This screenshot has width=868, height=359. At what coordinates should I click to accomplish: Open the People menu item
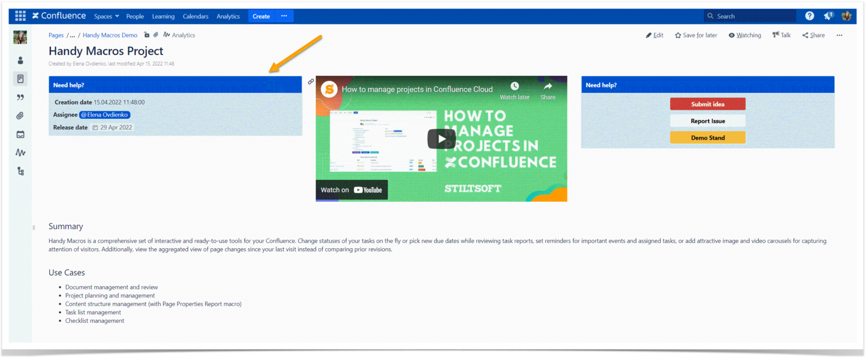pos(135,16)
